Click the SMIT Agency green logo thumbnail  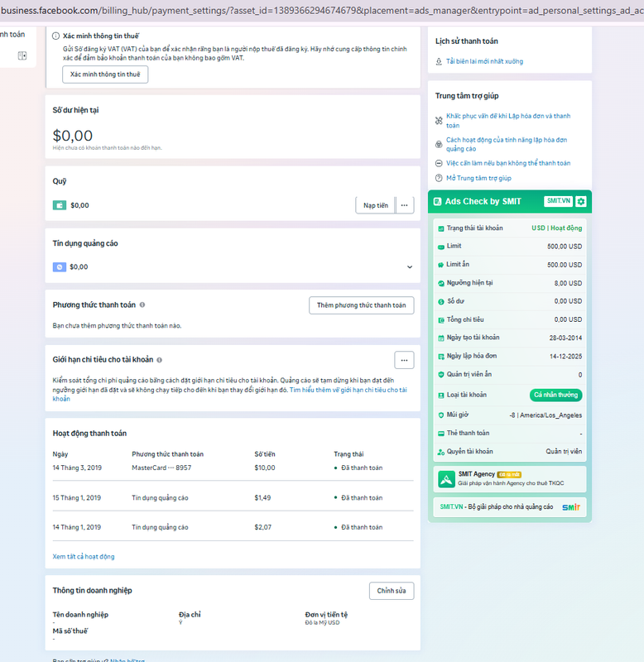pyautogui.click(x=446, y=479)
